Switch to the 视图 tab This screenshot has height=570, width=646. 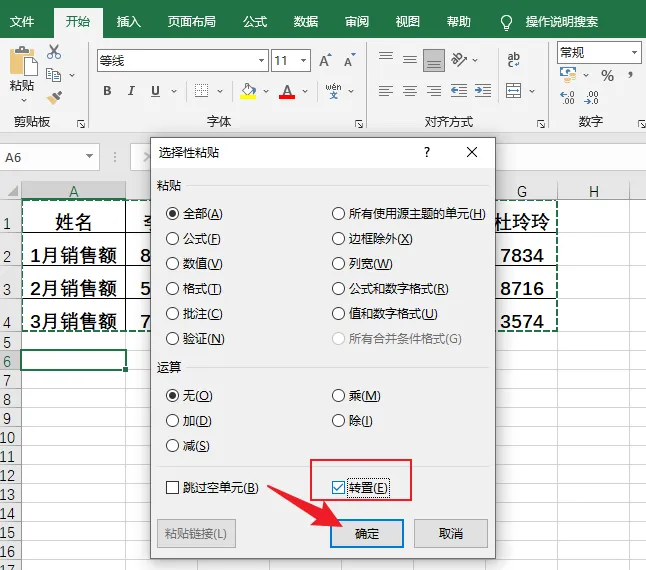coord(407,21)
